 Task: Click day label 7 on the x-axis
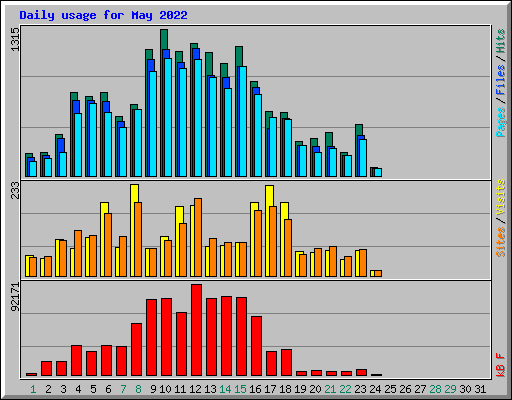(x=123, y=389)
